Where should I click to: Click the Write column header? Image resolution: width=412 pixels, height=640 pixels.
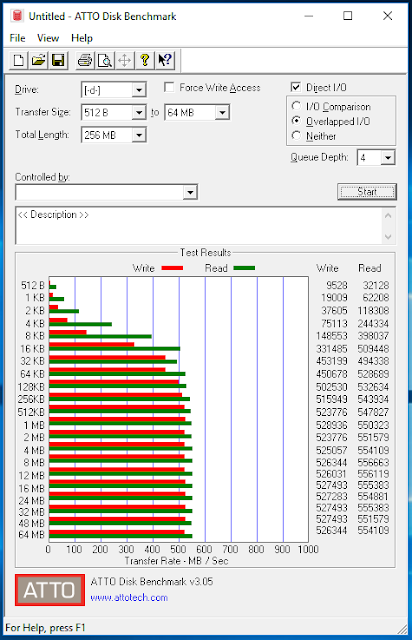pos(327,268)
